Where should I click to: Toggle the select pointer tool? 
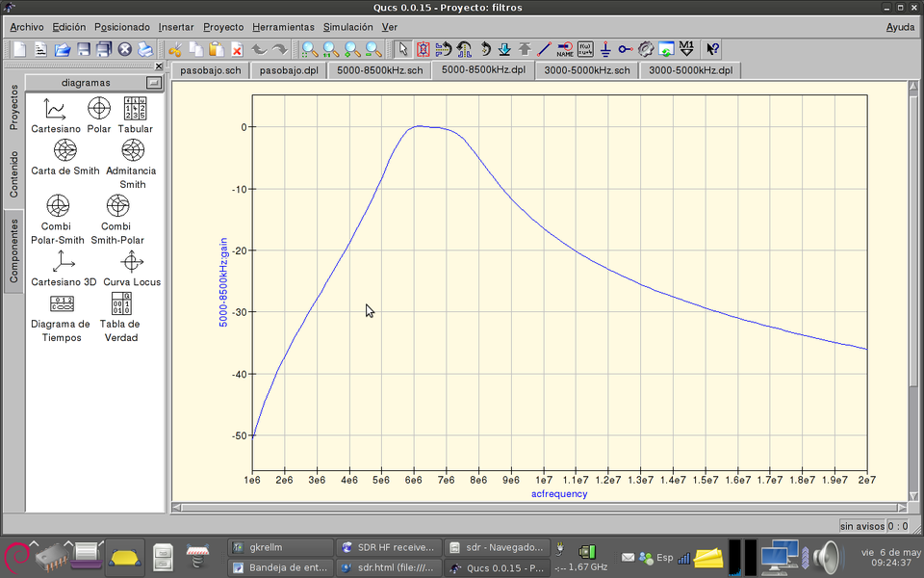pos(403,49)
